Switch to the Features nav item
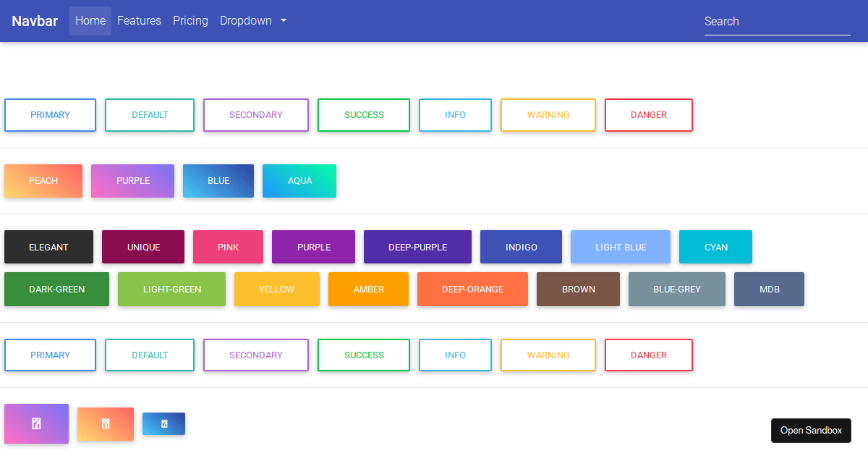868x456 pixels. [139, 21]
